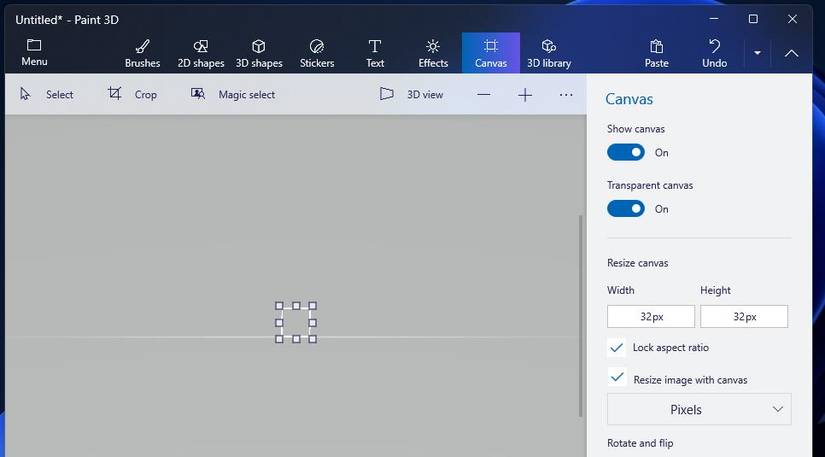Switch to 3D view

411,94
